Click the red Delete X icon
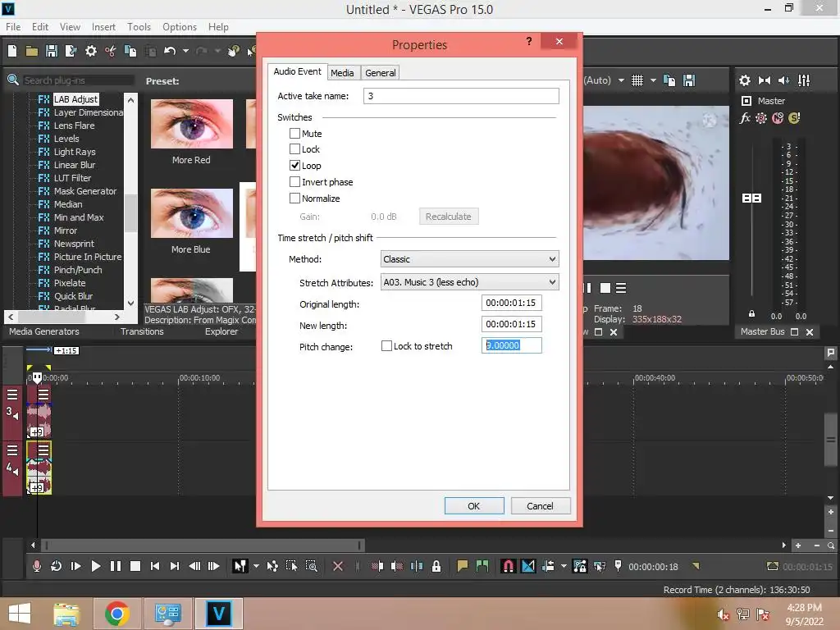This screenshot has height=630, width=840. tap(338, 566)
